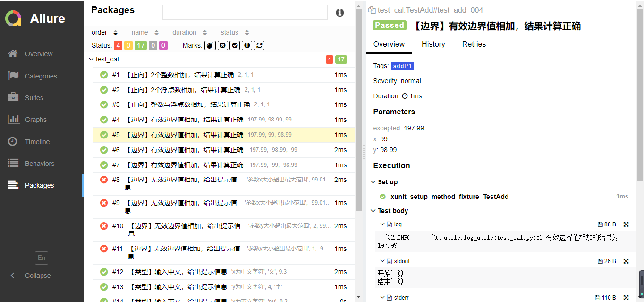Collapse the Set up section
Image resolution: width=644 pixels, height=302 pixels.
[x=373, y=182]
